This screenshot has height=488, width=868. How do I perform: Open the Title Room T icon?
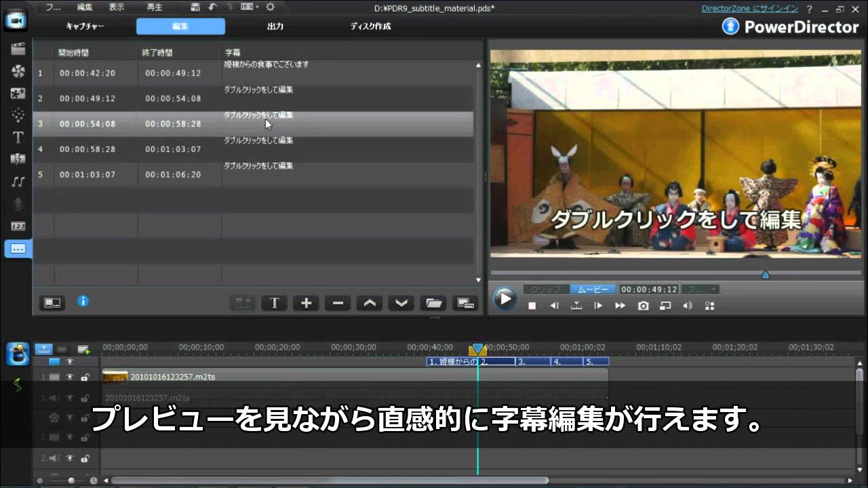(x=18, y=138)
